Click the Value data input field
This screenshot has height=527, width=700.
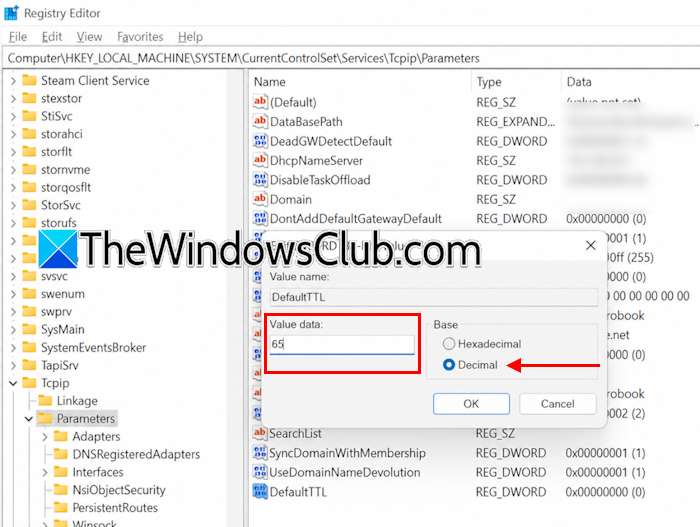click(x=342, y=344)
